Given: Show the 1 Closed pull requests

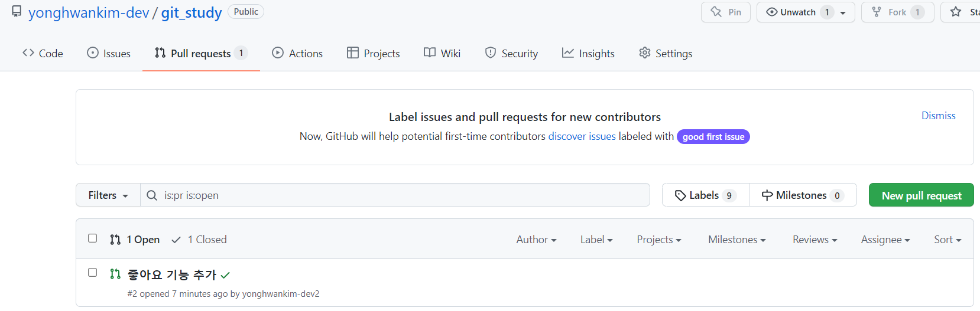Looking at the screenshot, I should coord(199,240).
